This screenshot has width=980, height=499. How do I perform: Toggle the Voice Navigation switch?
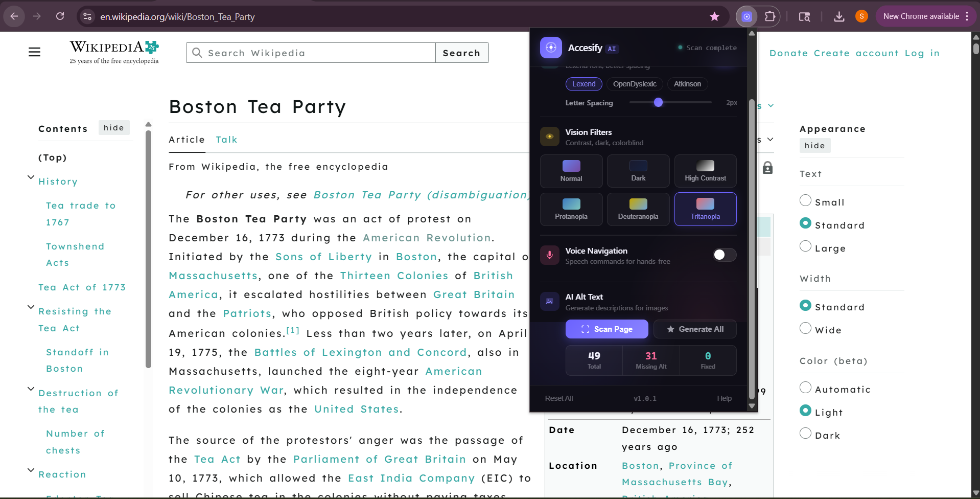(x=725, y=255)
